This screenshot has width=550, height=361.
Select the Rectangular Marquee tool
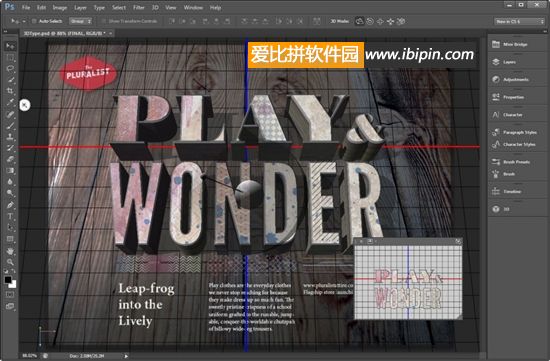[x=10, y=58]
